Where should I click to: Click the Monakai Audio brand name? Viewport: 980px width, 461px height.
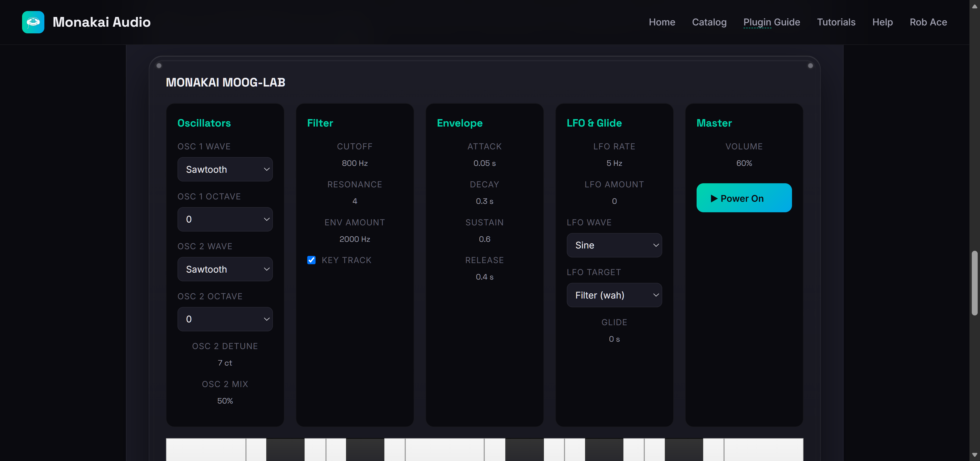click(102, 22)
